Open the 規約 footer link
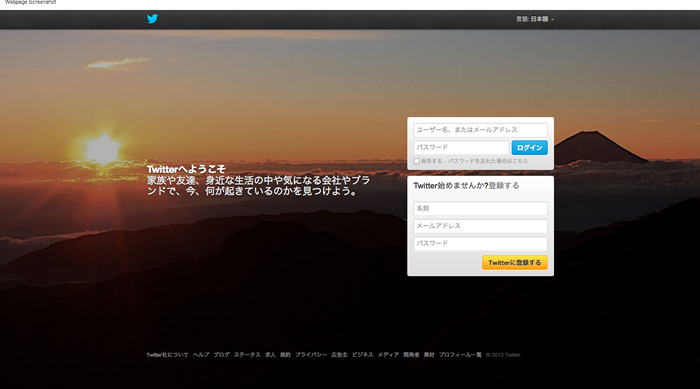The width and height of the screenshot is (700, 389). (x=285, y=355)
